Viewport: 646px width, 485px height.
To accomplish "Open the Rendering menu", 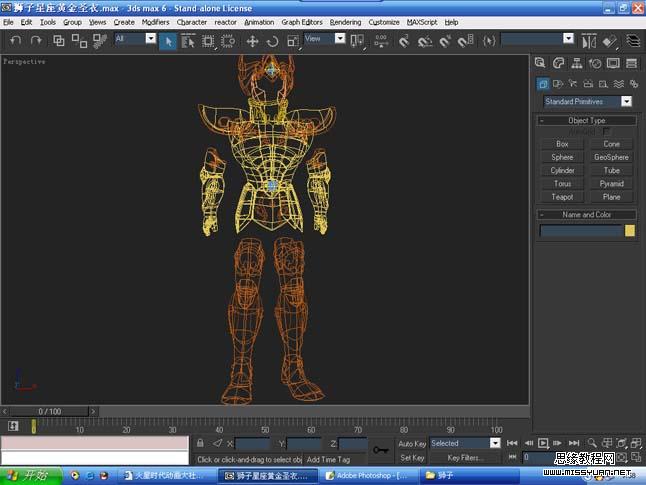I will (x=345, y=22).
